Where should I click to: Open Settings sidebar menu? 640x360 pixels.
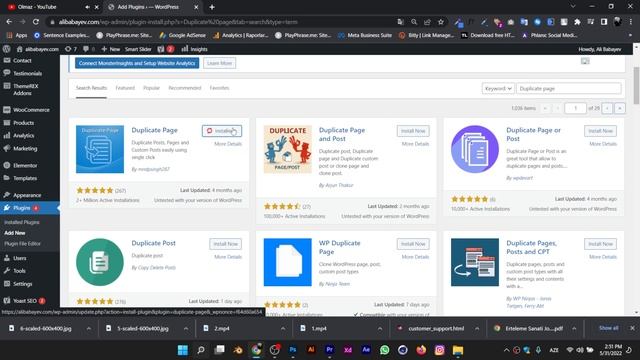22,284
